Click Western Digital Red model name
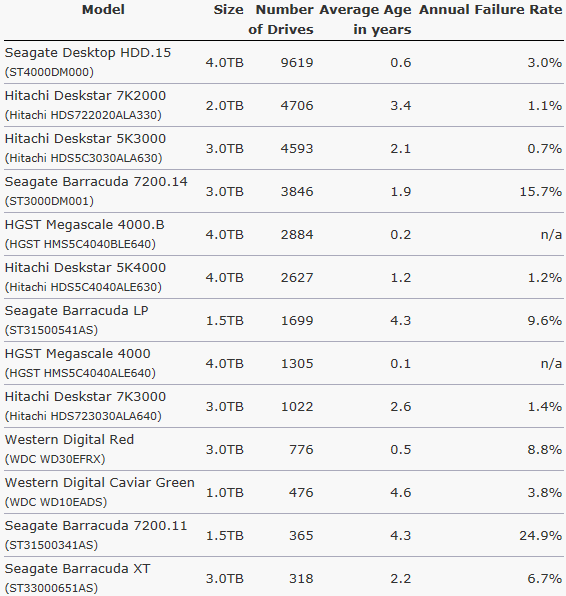 click(x=69, y=439)
